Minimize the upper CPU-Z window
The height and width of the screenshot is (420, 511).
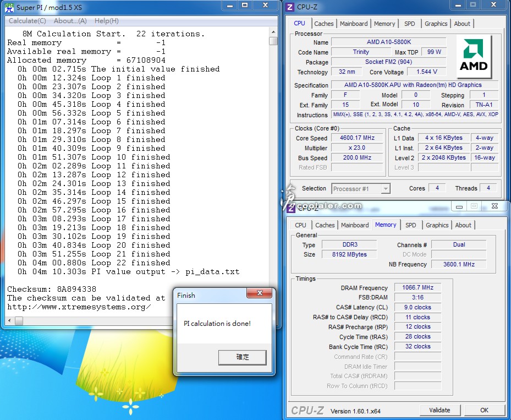[x=458, y=5]
